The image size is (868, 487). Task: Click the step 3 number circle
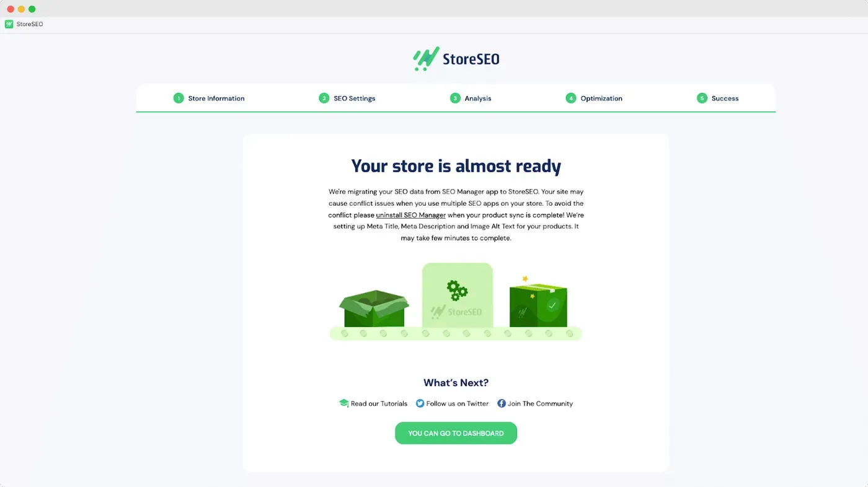click(x=455, y=98)
